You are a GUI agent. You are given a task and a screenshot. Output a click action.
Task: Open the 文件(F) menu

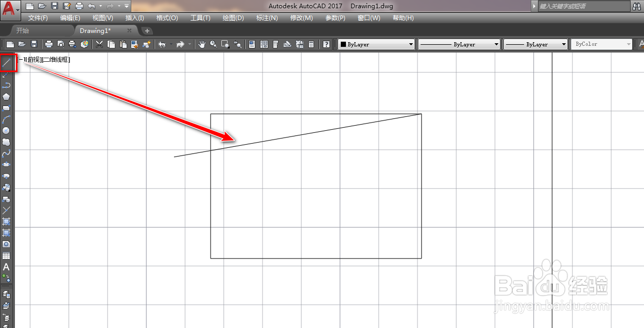[38, 18]
